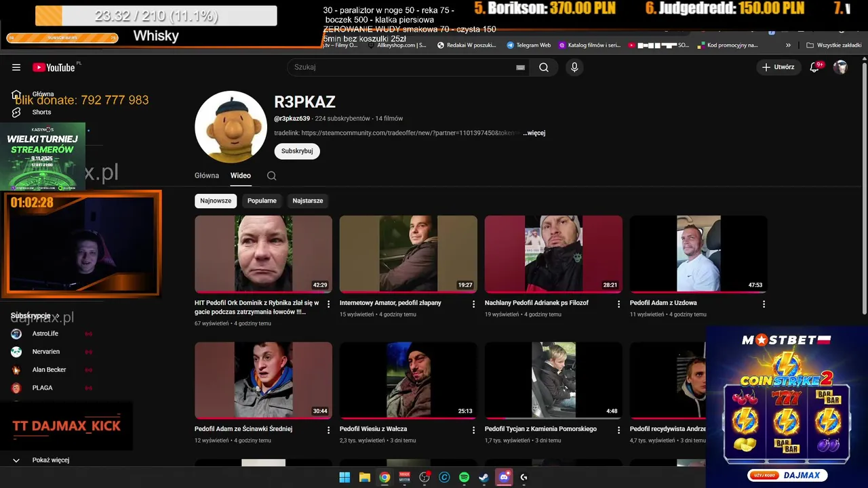This screenshot has width=868, height=488.
Task: Open OBS Studio from the taskbar
Action: pyautogui.click(x=425, y=477)
